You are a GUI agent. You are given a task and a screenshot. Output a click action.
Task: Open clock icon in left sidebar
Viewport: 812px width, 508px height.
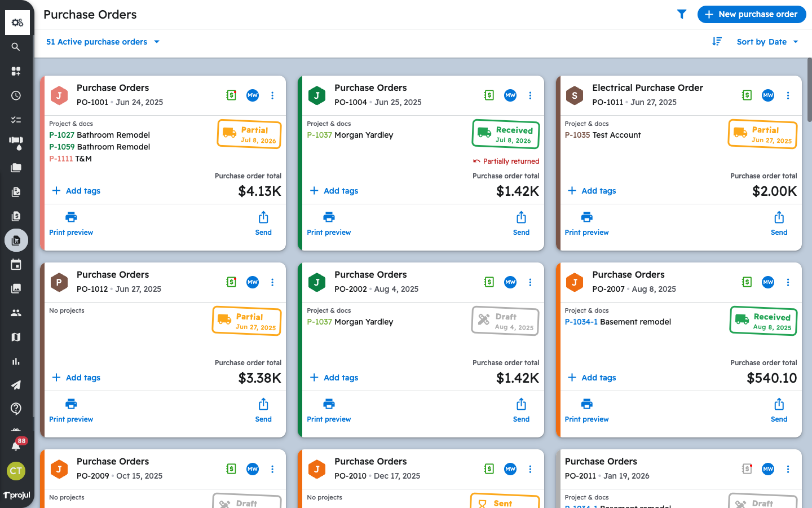(x=16, y=95)
